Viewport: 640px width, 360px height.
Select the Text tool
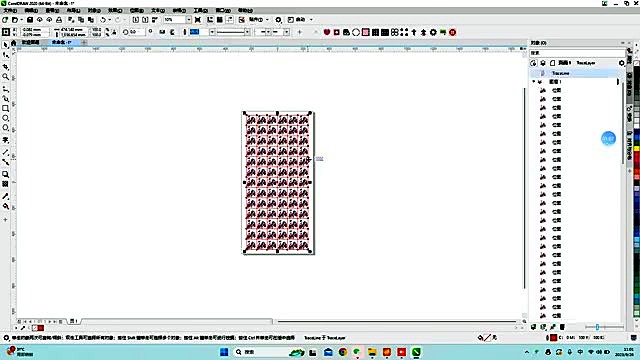(x=5, y=140)
